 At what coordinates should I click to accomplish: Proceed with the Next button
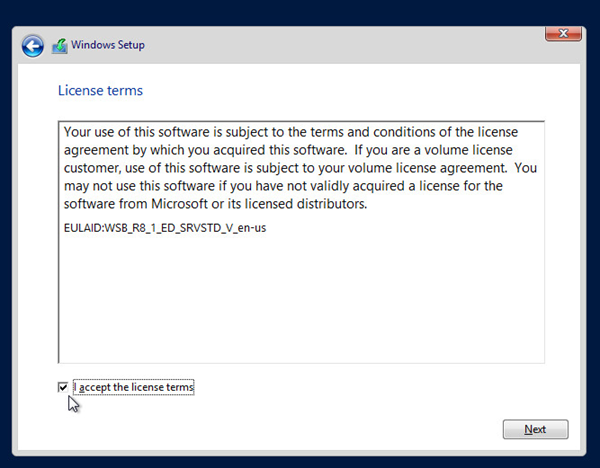(x=535, y=429)
